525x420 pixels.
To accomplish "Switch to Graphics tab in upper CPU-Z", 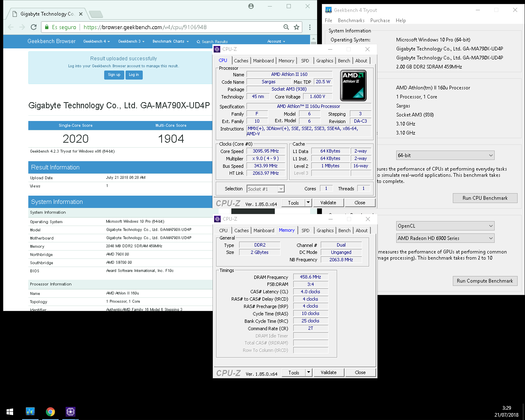I will pyautogui.click(x=325, y=61).
